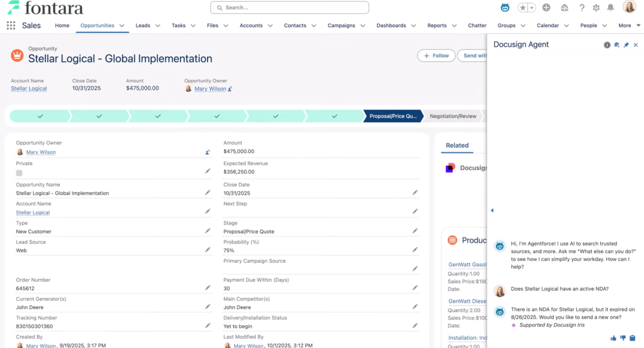Open the Setup gear icon
The image size is (644, 348).
596,8
